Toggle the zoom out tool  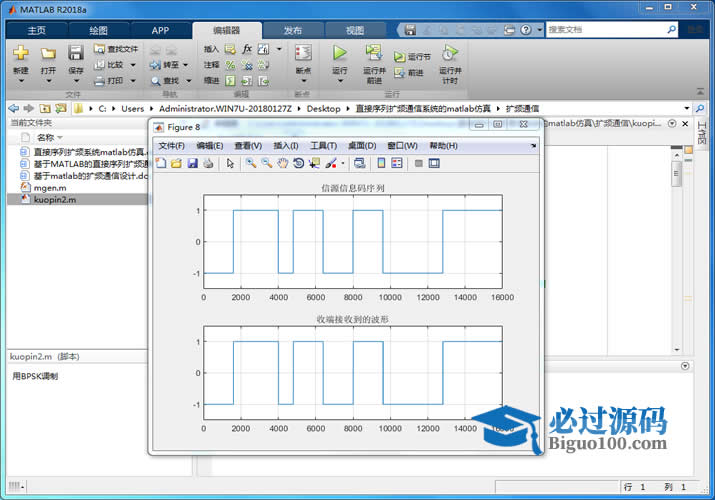[x=267, y=163]
